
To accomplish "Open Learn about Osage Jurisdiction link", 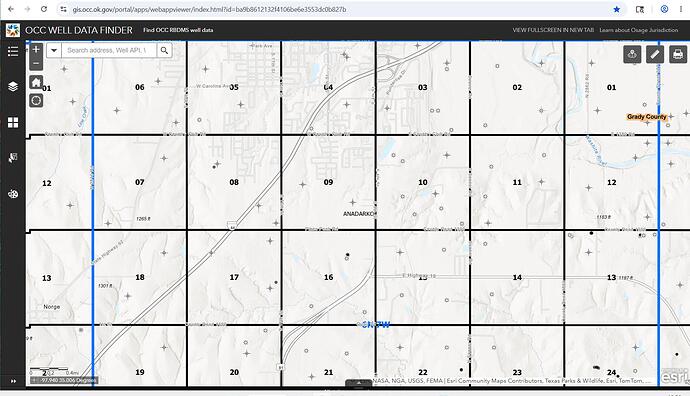I will click(639, 30).
